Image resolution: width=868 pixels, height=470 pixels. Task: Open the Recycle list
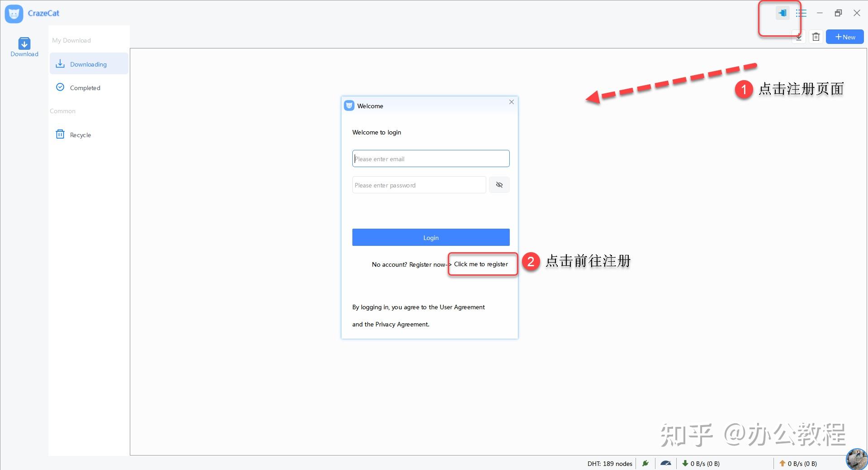[89, 134]
